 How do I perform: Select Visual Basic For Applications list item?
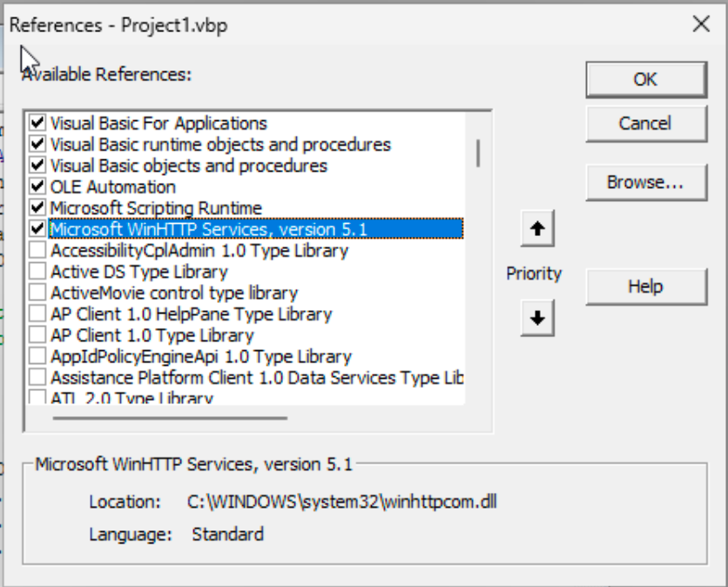158,124
